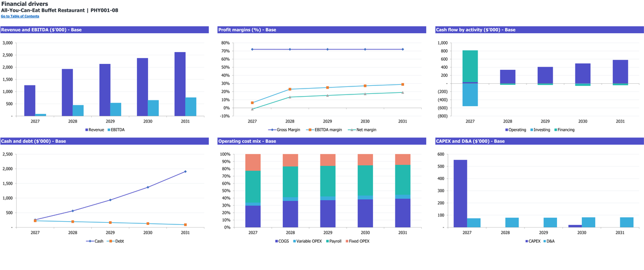Viewport: 644px width, 270px height.
Task: Click the 2031 EBITDA bar in Revenue chart
Action: coord(191,107)
